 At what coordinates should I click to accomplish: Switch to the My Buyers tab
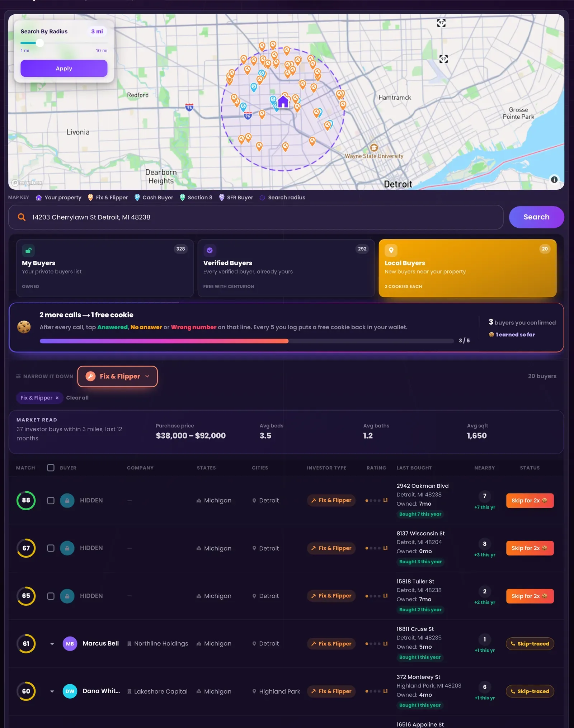(105, 268)
